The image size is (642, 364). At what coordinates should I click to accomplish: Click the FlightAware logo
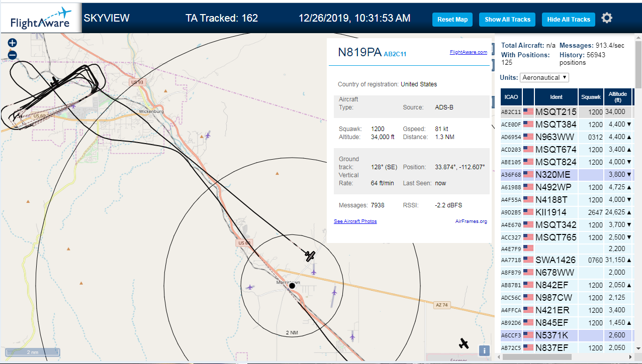pos(41,19)
